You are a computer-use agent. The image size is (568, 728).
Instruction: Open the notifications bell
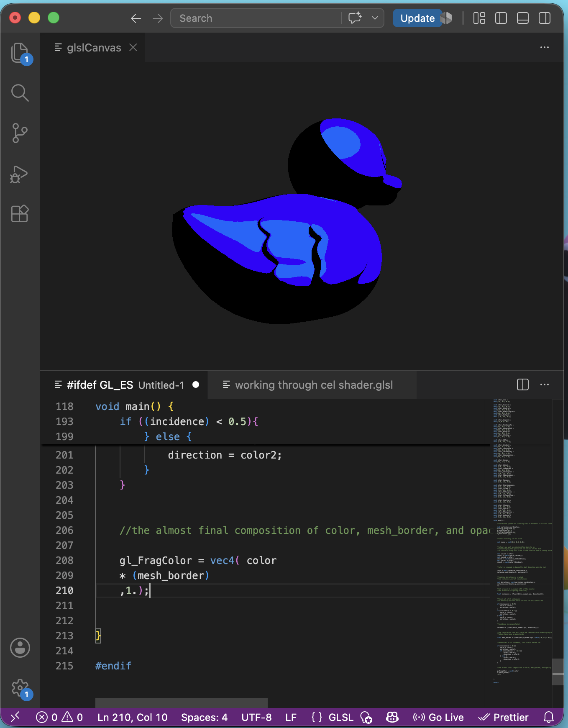(549, 718)
